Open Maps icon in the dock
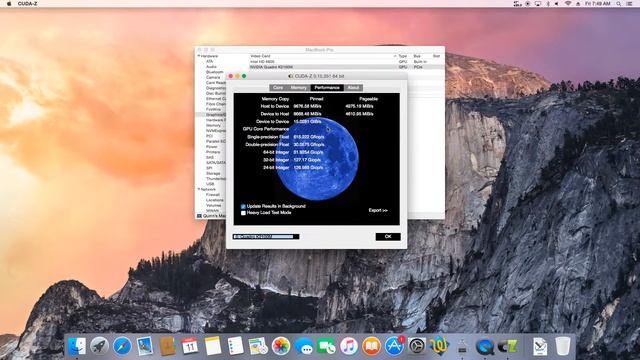 point(258,347)
